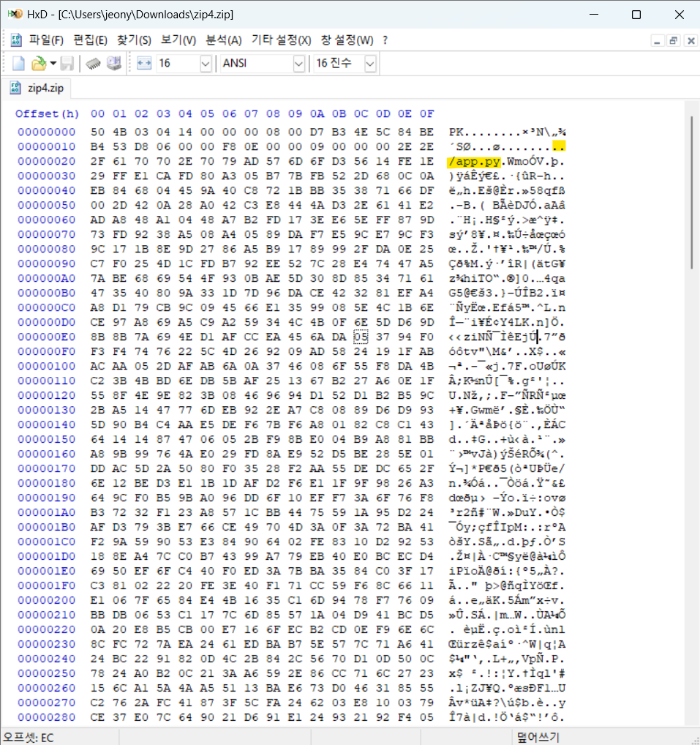
Task: Click the highlighted /app.py text
Action: (x=473, y=161)
